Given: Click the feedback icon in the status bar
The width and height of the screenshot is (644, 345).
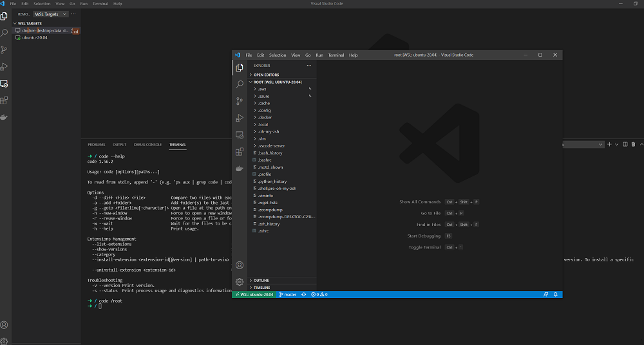Looking at the screenshot, I should [546, 295].
